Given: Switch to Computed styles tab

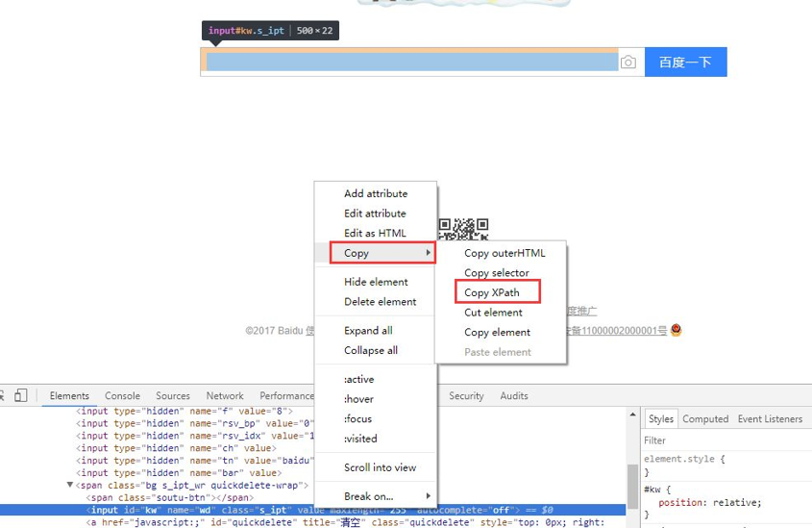Looking at the screenshot, I should pyautogui.click(x=705, y=418).
